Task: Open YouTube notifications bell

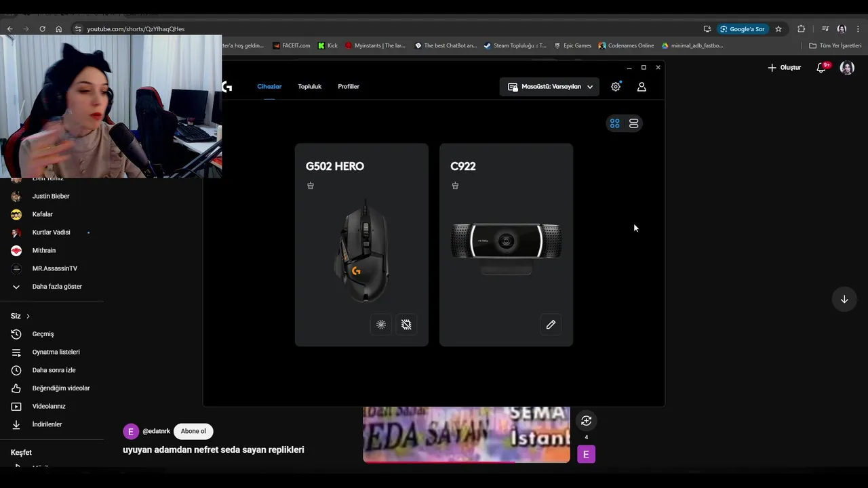Action: (x=821, y=68)
